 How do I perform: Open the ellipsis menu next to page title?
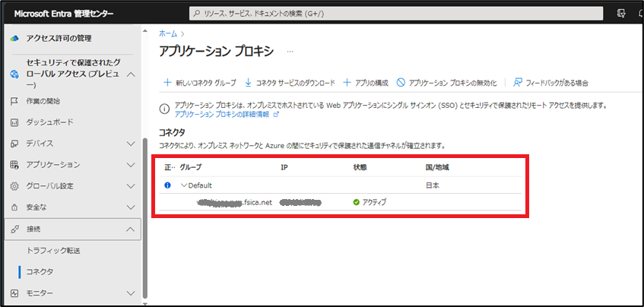pos(290,52)
